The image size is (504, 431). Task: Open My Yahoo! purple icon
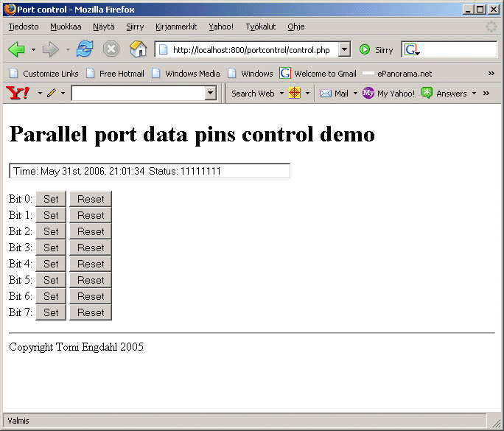[368, 94]
